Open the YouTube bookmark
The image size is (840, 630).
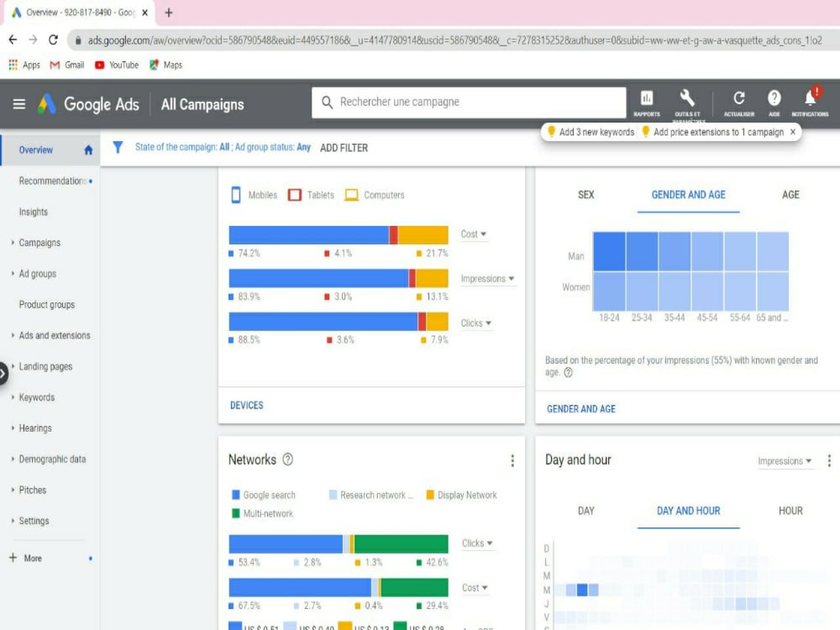pyautogui.click(x=117, y=65)
